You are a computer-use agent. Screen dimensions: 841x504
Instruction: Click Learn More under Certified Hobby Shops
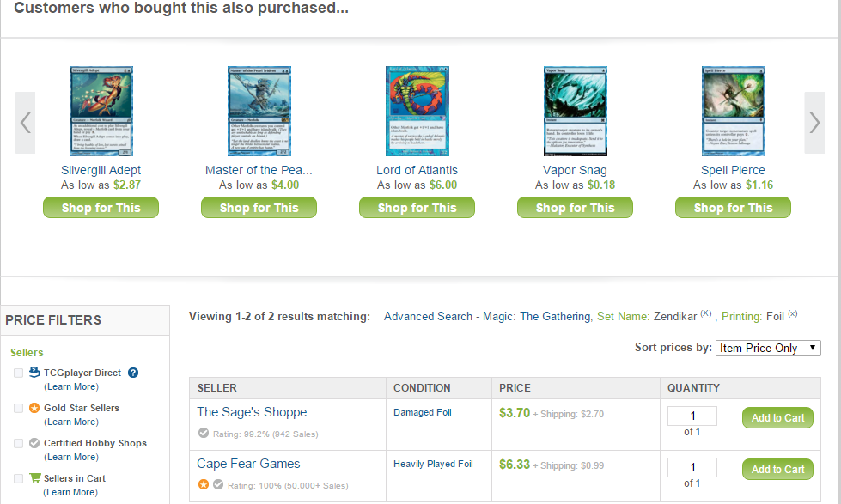[x=71, y=457]
